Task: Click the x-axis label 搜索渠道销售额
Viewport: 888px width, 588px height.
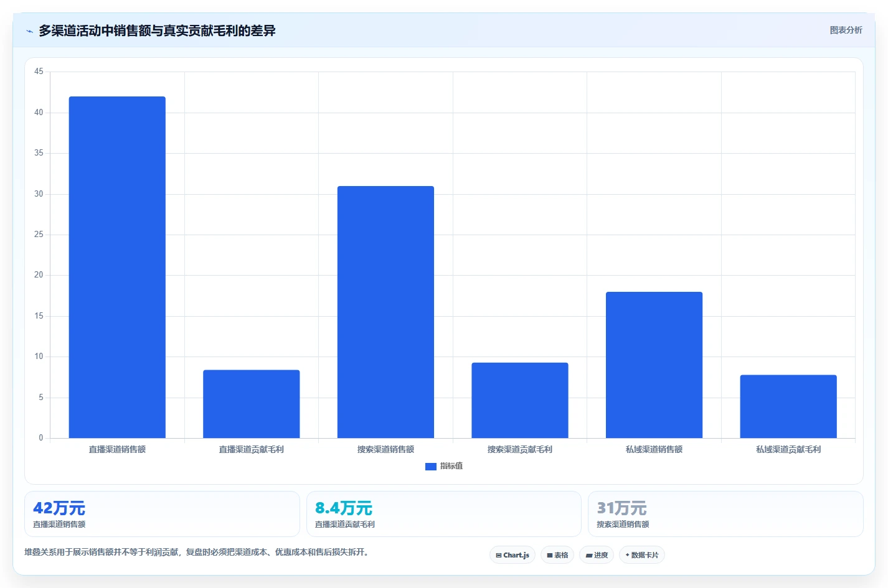Action: pos(385,449)
